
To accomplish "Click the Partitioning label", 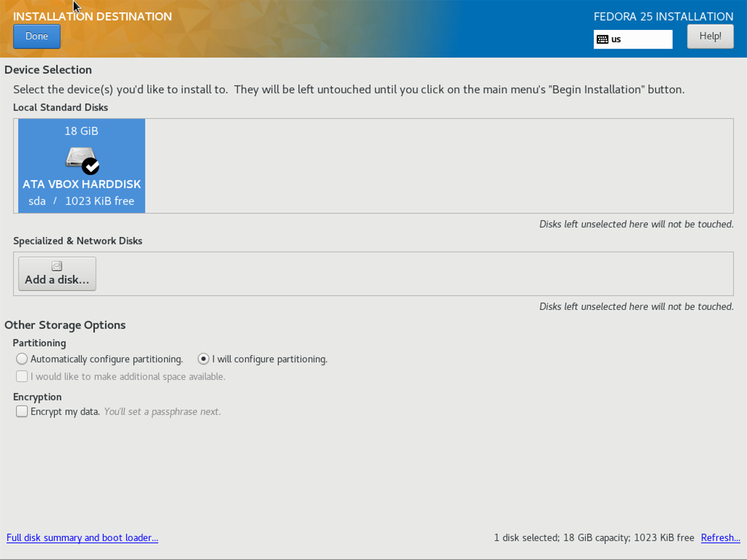I will coord(39,343).
